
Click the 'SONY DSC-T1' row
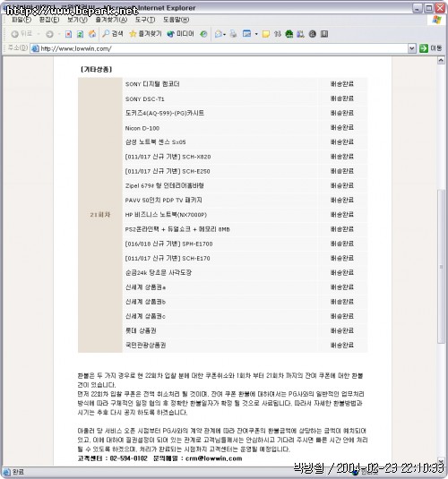tap(245, 99)
